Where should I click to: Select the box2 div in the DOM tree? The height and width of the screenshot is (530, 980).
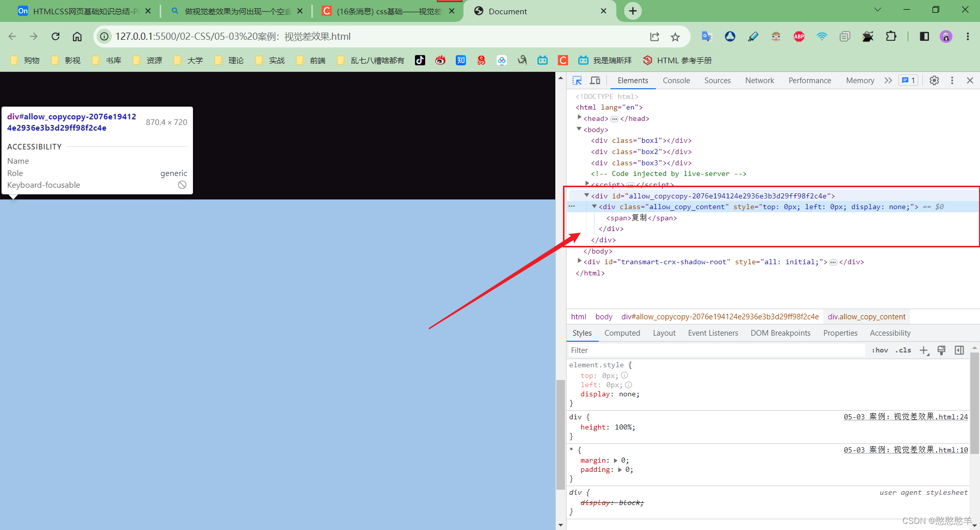pyautogui.click(x=641, y=152)
